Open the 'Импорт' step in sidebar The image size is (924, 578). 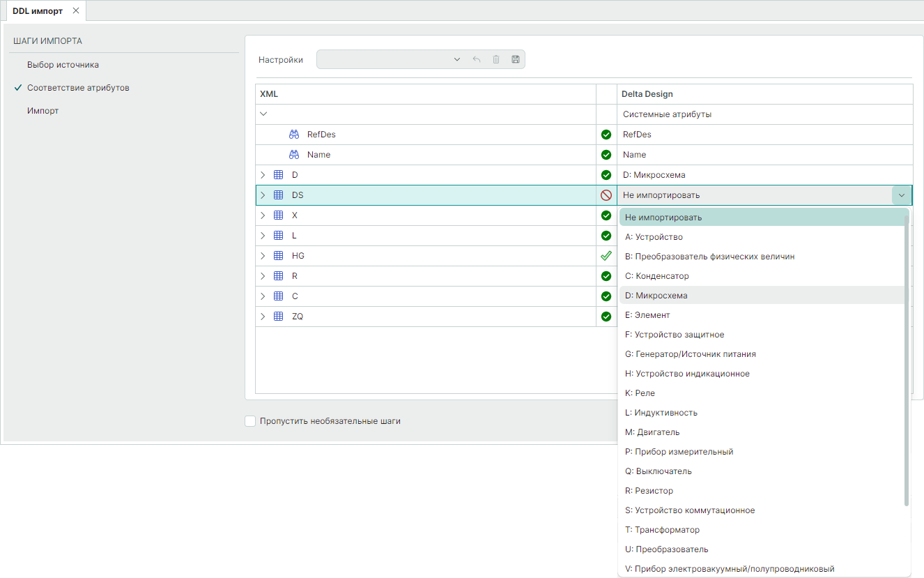43,111
